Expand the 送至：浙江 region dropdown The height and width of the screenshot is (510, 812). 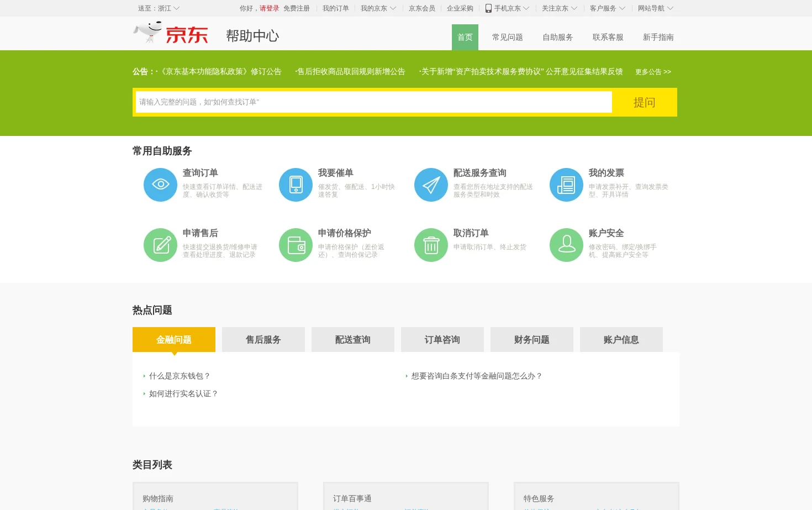tap(159, 8)
